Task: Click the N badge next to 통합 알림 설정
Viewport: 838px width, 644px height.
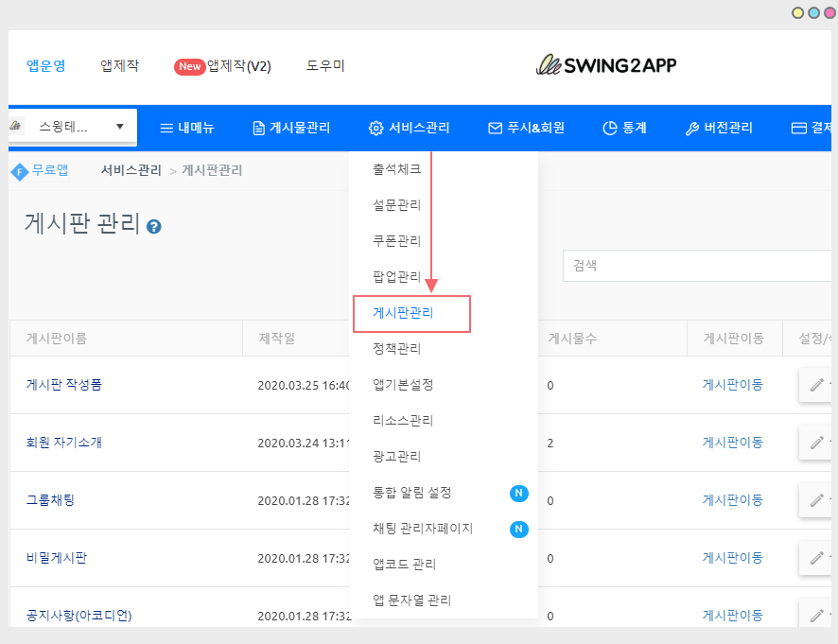Action: point(518,493)
